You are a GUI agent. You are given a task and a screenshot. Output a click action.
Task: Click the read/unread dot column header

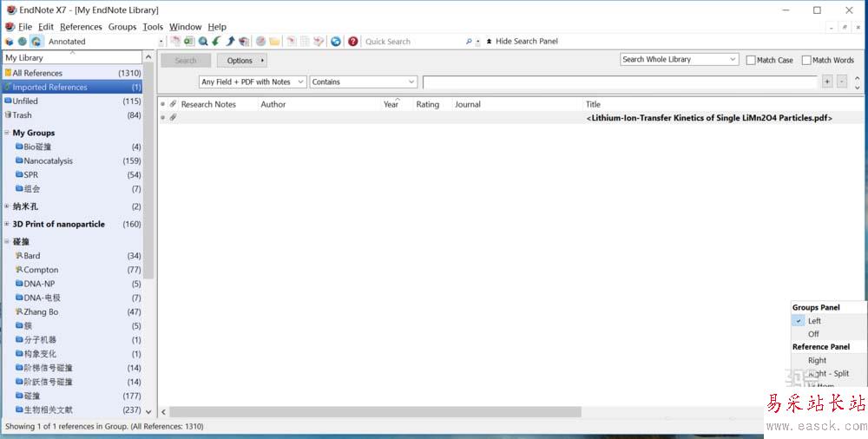coord(163,104)
